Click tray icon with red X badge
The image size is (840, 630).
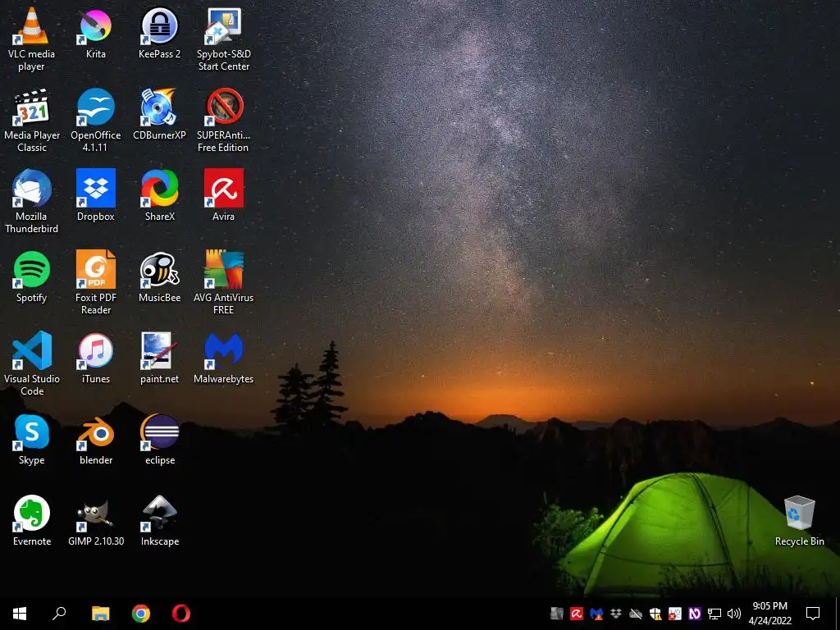point(675,614)
